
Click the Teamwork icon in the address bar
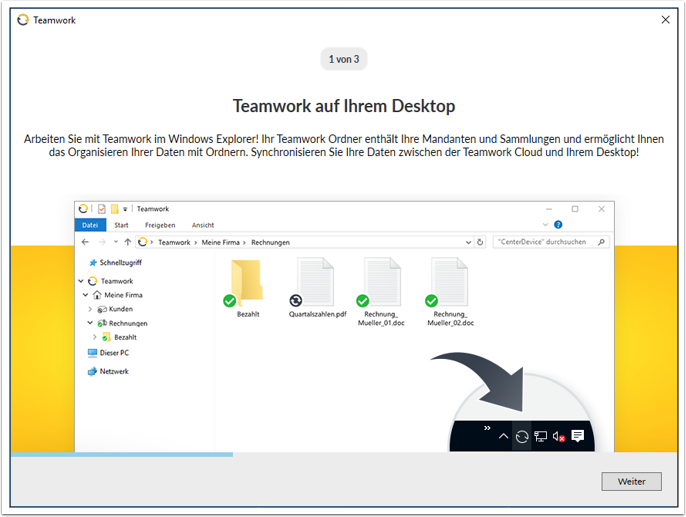[143, 242]
